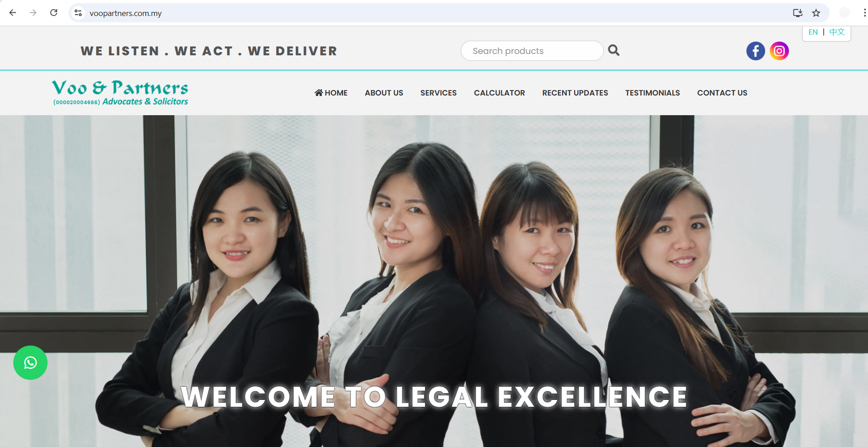View RECENT UPDATES page
Screen dimensions: 868x447
575,93
